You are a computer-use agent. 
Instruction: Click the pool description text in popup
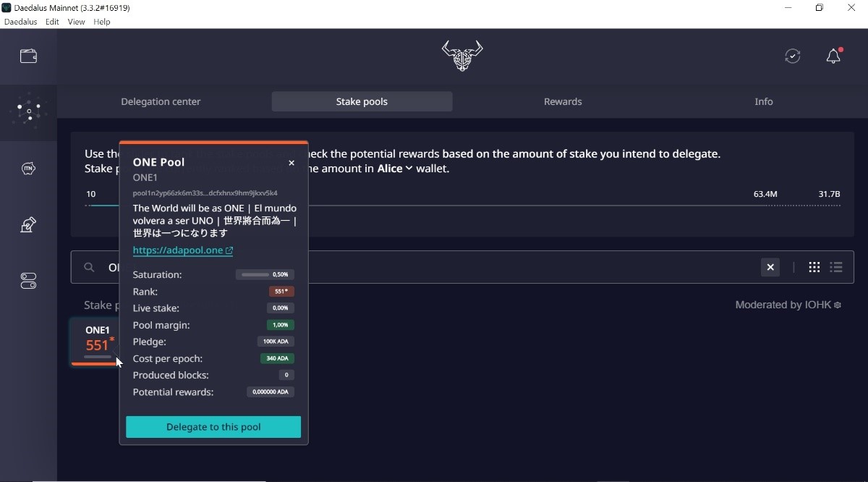coord(215,221)
